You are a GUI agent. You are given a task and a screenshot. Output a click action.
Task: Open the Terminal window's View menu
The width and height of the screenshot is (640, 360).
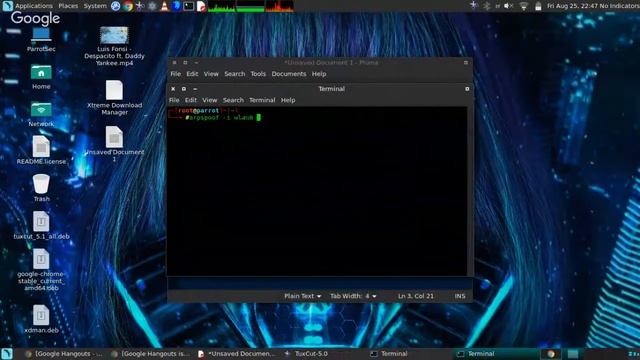point(210,100)
